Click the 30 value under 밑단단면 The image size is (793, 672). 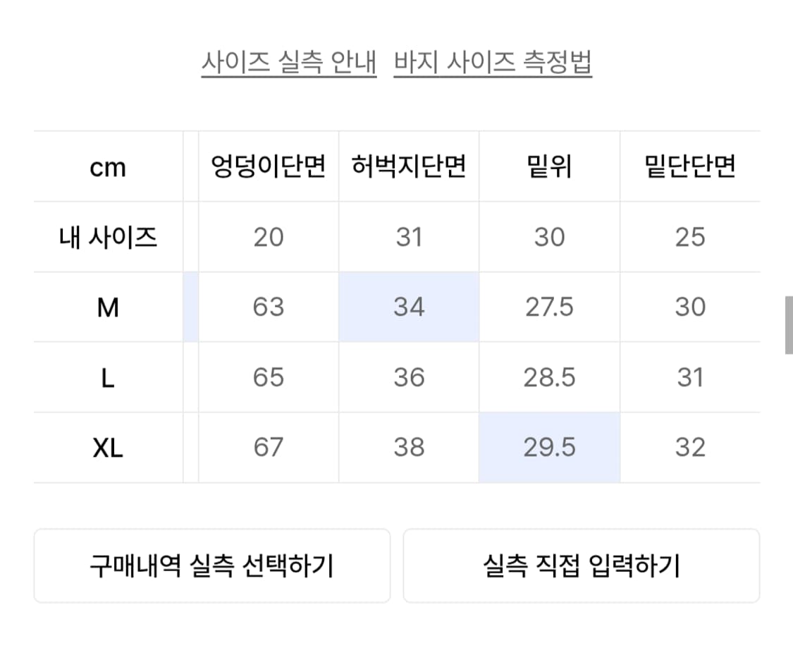pos(690,307)
